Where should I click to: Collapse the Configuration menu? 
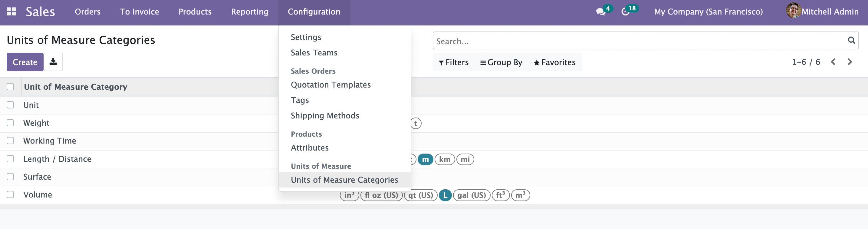point(314,12)
